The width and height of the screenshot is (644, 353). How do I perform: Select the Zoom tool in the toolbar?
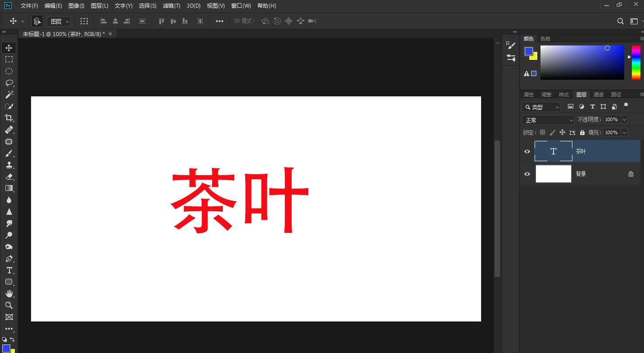[x=9, y=306]
